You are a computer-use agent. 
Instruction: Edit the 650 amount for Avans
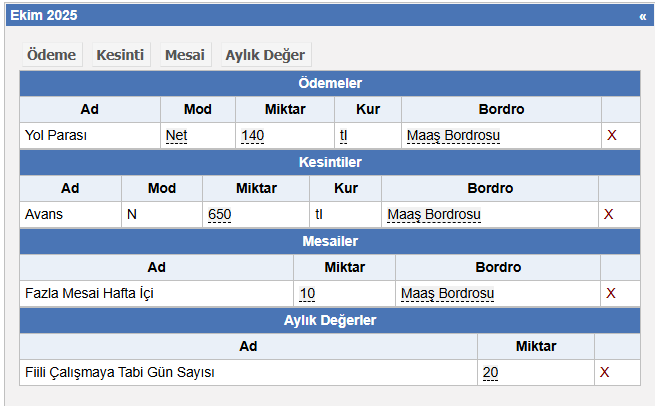[x=219, y=214]
